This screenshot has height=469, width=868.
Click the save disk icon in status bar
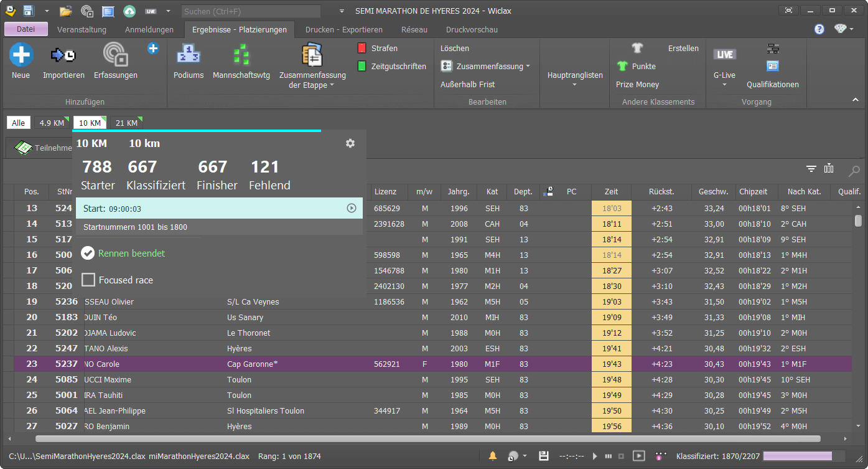coord(543,456)
